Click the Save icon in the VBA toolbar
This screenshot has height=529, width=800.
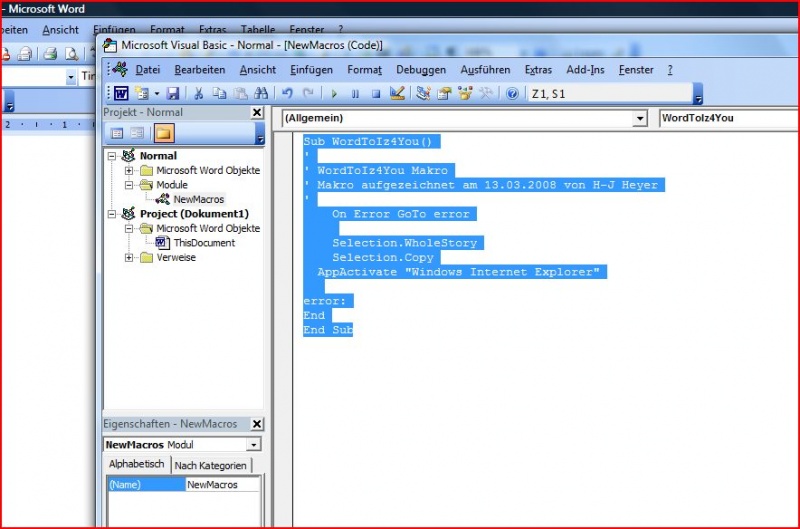click(x=173, y=93)
